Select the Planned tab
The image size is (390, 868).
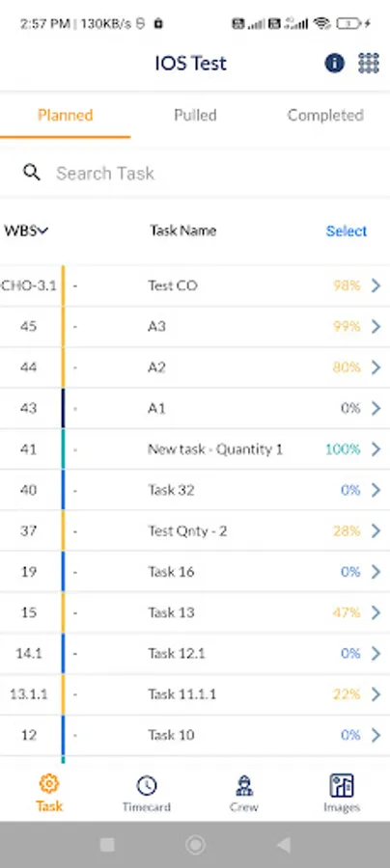point(66,115)
